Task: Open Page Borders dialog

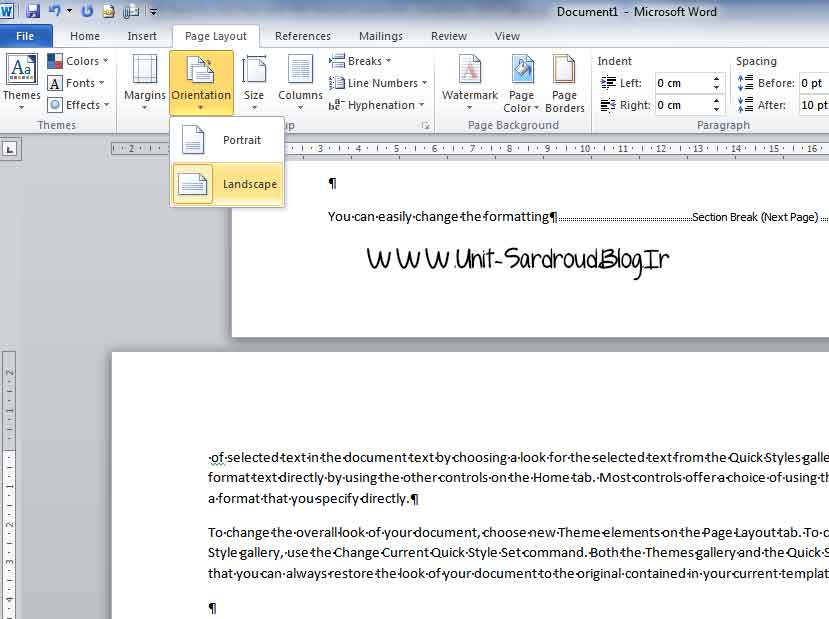Action: pyautogui.click(x=565, y=80)
